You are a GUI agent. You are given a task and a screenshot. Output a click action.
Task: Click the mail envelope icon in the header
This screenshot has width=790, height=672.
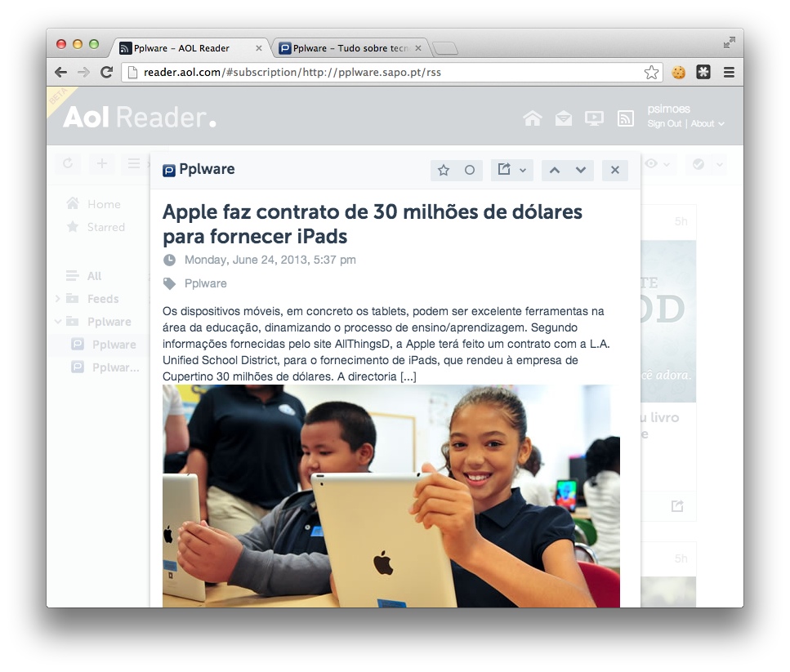pyautogui.click(x=564, y=118)
